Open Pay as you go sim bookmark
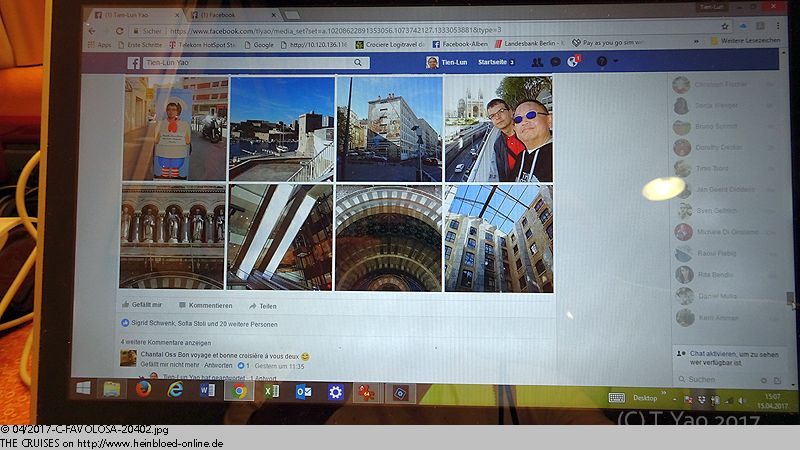800x450 pixels. tap(609, 43)
